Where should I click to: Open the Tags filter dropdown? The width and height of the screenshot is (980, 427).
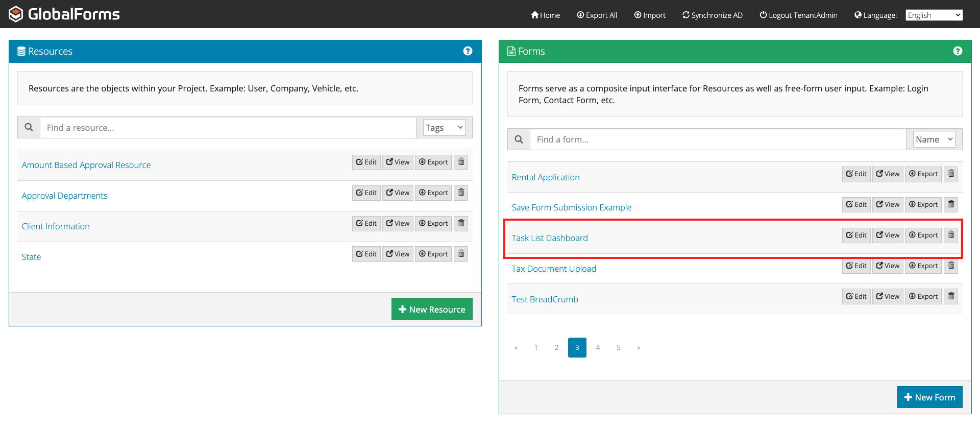(x=444, y=128)
